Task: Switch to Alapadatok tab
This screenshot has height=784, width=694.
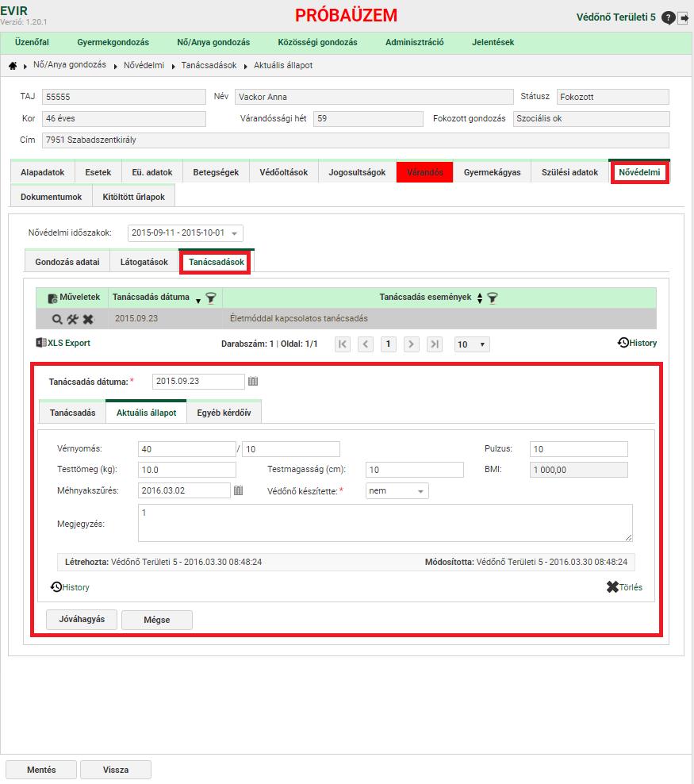Action: coord(43,172)
